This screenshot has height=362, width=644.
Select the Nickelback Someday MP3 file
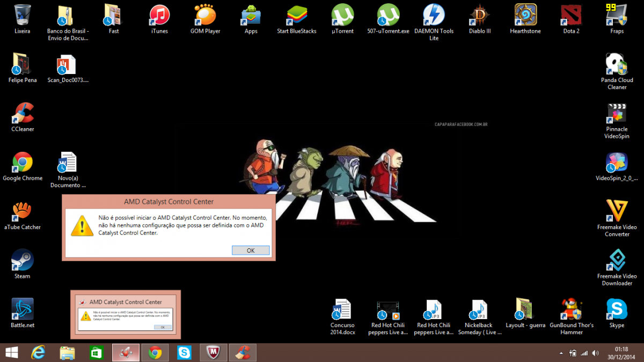click(480, 316)
